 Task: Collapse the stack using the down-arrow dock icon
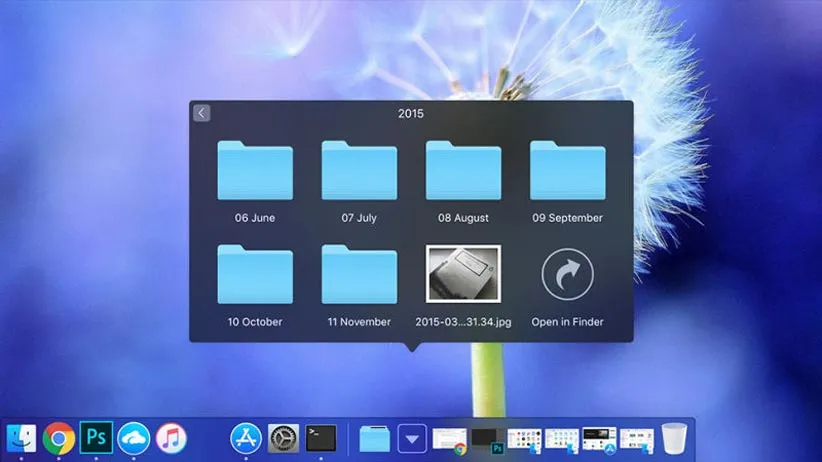(413, 438)
